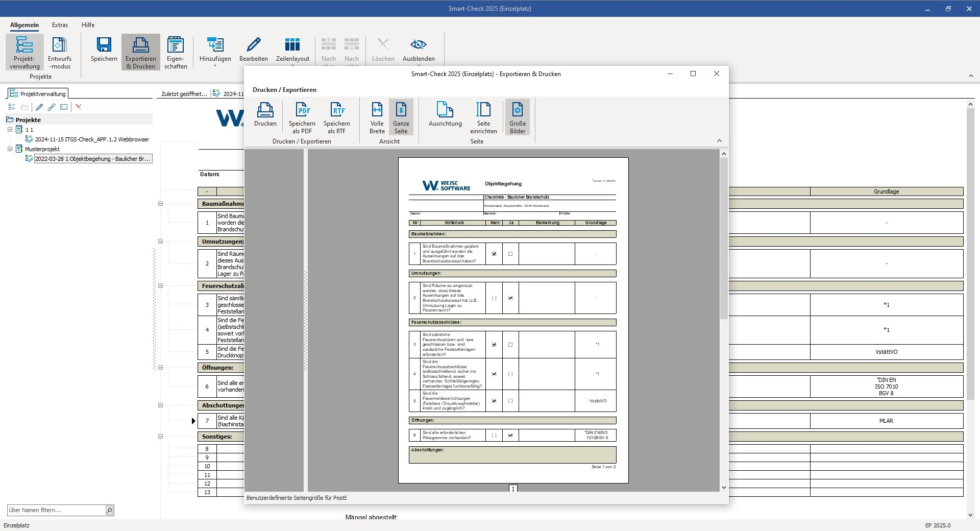Screen dimensions: 980x531
Task: Collapse the main window ribbon
Action: [x=971, y=76]
